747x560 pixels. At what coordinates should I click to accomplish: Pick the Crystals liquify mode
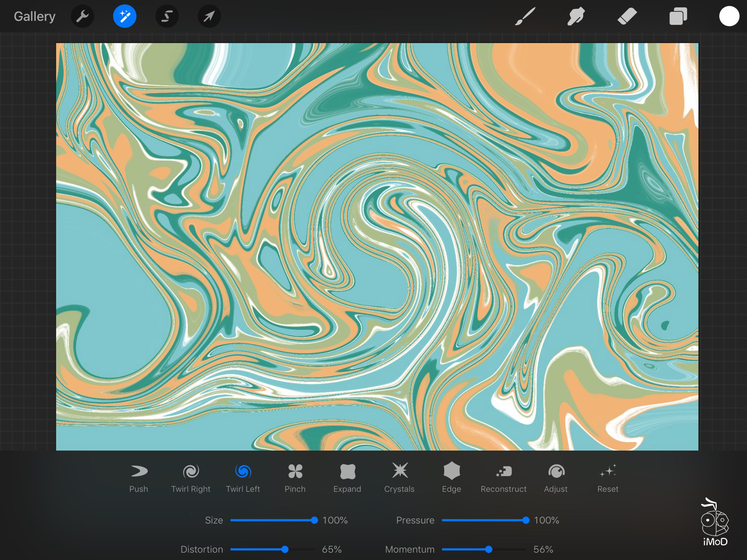click(399, 477)
